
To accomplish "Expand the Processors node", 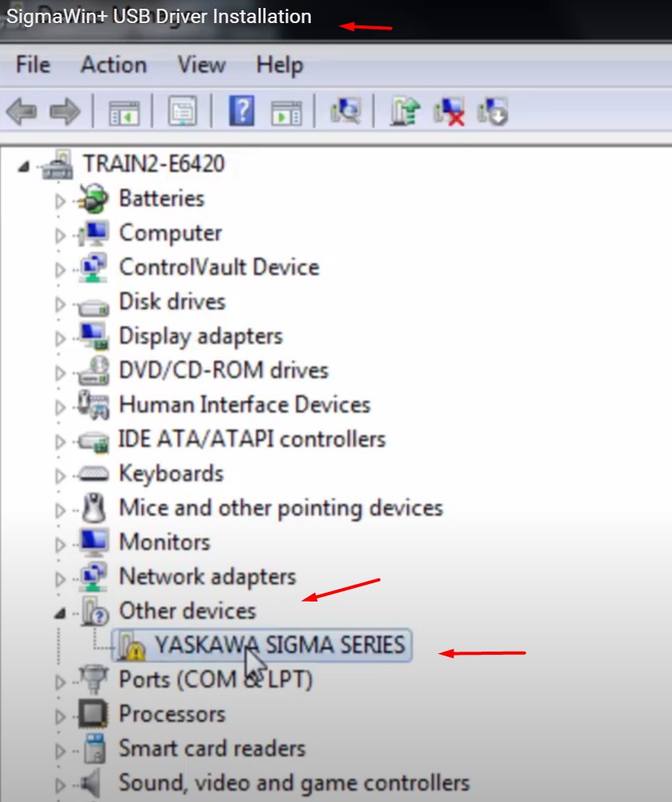I will [x=60, y=717].
